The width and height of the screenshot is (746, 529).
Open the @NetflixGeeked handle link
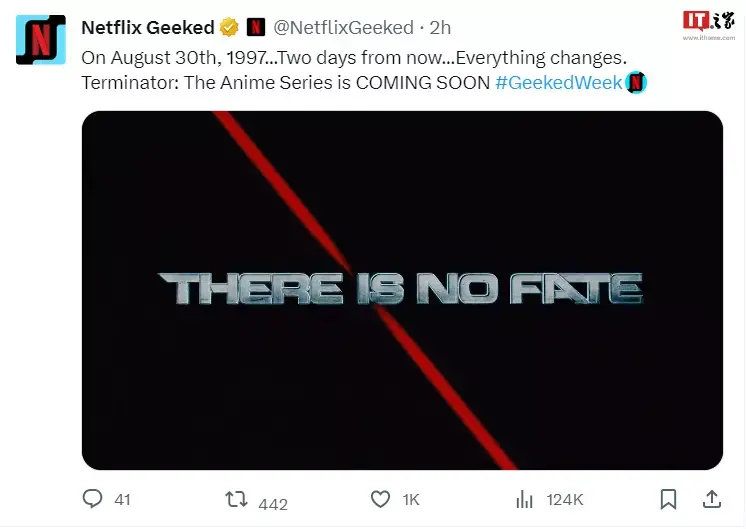[x=343, y=27]
